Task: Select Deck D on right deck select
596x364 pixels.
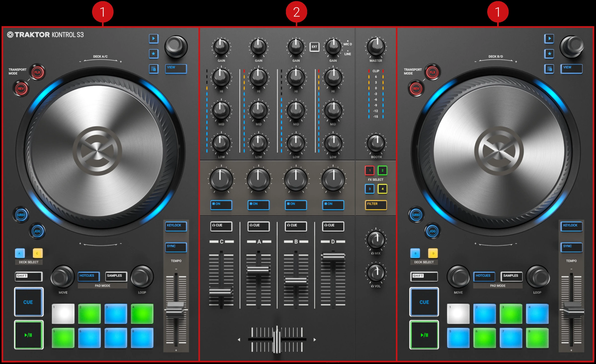Action: (433, 253)
